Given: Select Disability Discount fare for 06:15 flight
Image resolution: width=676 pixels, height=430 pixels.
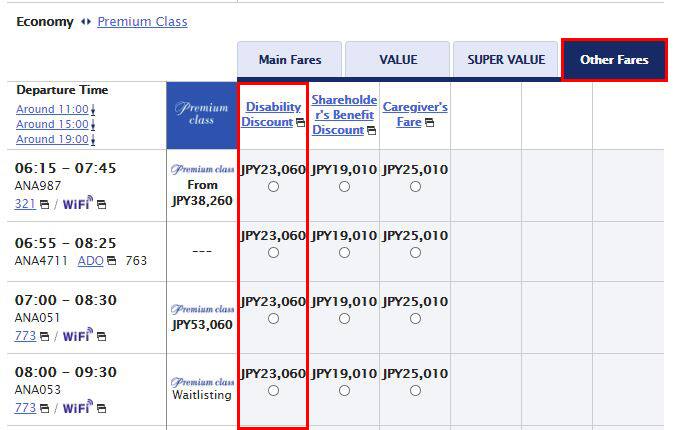Looking at the screenshot, I should tap(273, 187).
